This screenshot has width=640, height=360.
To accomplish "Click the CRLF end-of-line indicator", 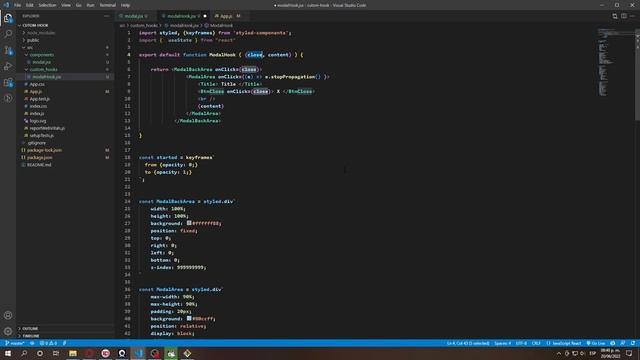I will pyautogui.click(x=536, y=343).
